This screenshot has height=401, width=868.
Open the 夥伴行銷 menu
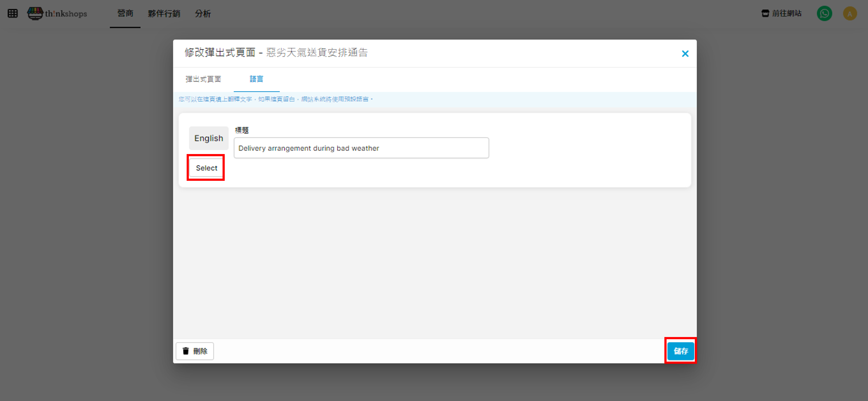click(164, 13)
